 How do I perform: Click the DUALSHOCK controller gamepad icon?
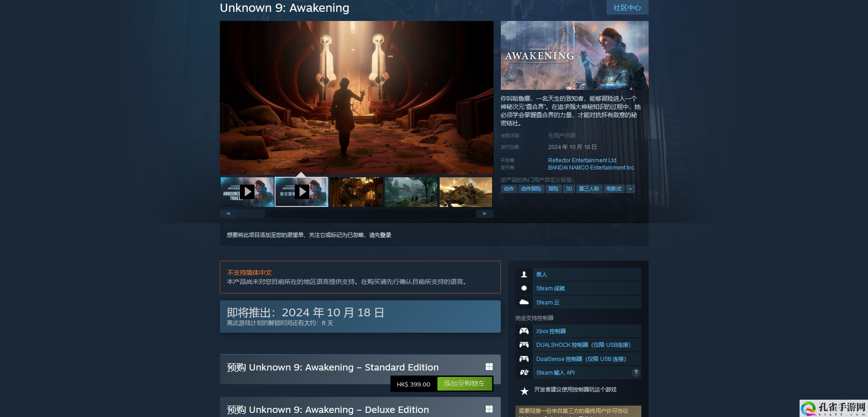point(524,345)
